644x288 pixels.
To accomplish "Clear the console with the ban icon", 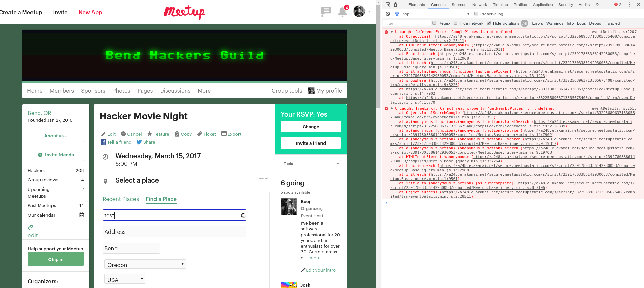I will [x=388, y=14].
